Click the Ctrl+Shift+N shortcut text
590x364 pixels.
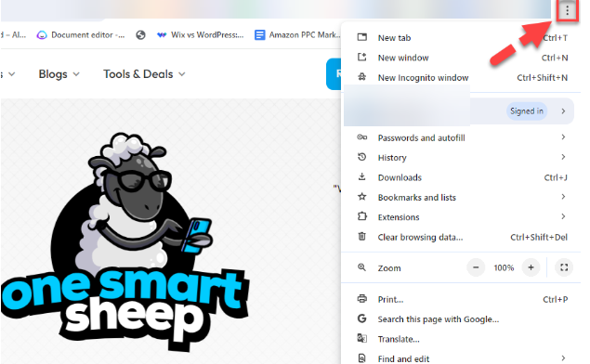[x=543, y=78]
